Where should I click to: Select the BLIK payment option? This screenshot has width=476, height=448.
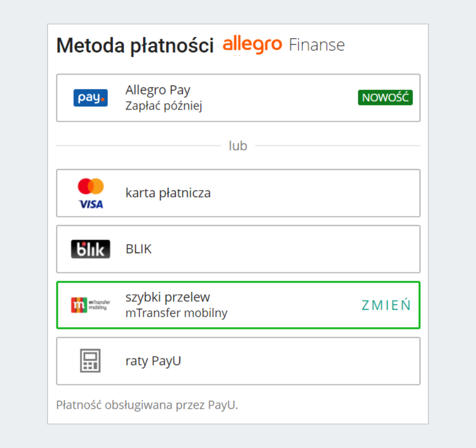point(238,249)
